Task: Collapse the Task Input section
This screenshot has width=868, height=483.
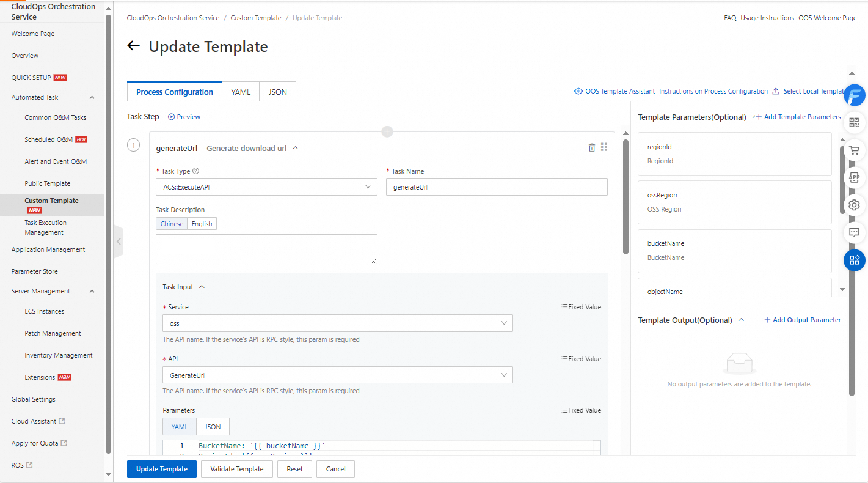Action: [202, 287]
